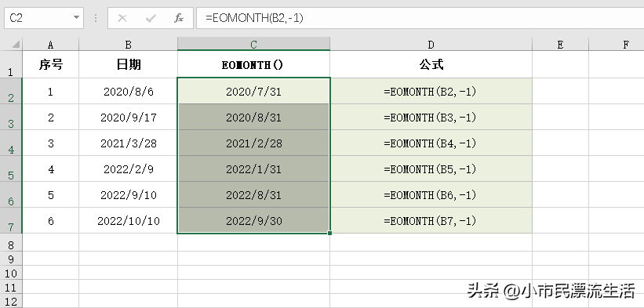This screenshot has width=644, height=308.
Task: Click the cell containing =EOMONTH(B5,-1)
Action: coord(431,169)
